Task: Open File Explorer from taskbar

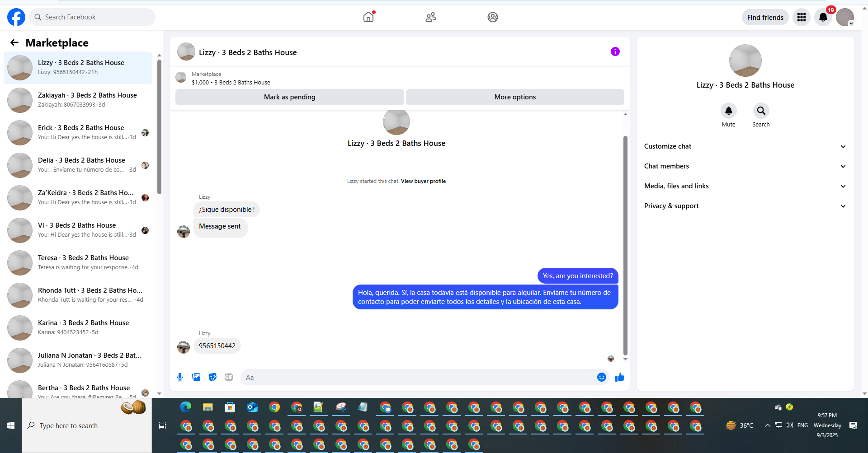Action: [x=208, y=407]
